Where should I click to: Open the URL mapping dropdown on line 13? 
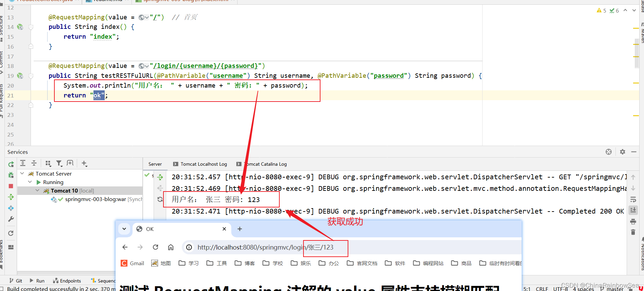pyautogui.click(x=143, y=17)
